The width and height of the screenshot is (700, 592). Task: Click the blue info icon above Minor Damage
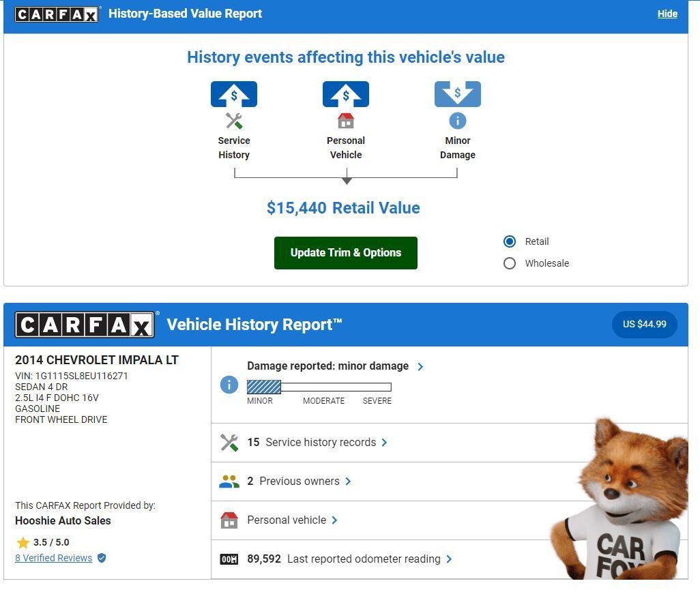pyautogui.click(x=458, y=121)
